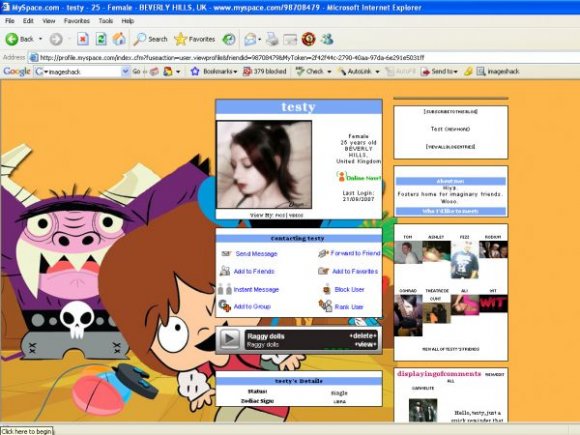This screenshot has width=580, height=435.
Task: Click the Forward arrow icon
Action: click(x=56, y=39)
